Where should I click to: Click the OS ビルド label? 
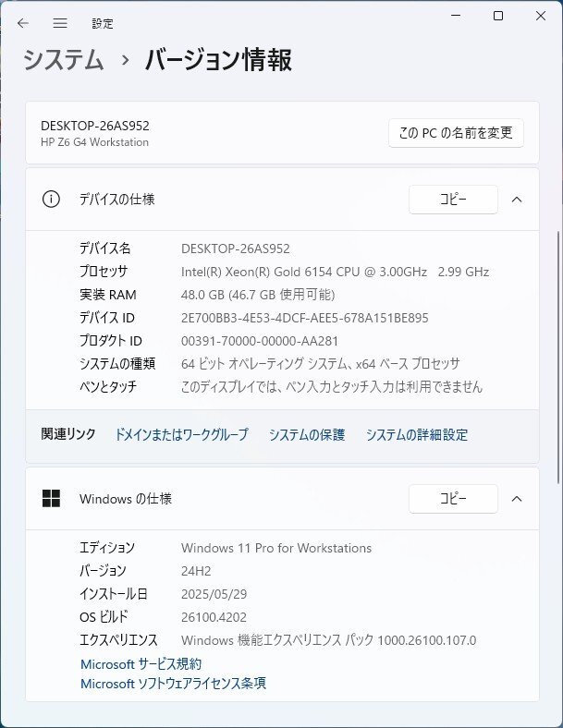pyautogui.click(x=104, y=617)
